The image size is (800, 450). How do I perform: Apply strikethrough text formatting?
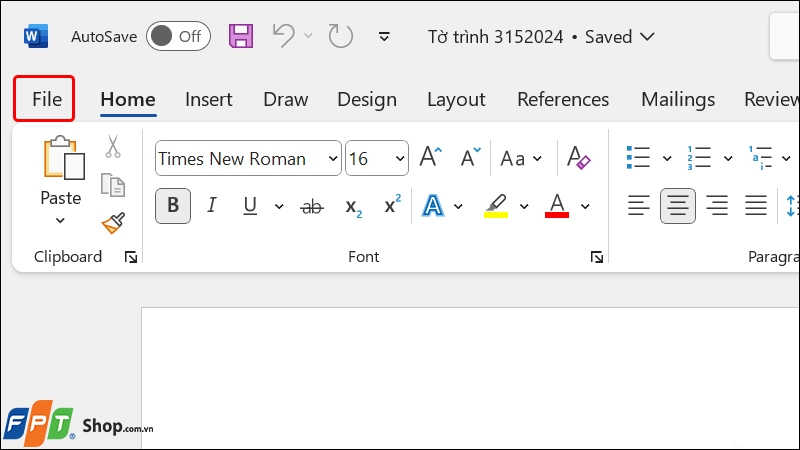coord(312,206)
